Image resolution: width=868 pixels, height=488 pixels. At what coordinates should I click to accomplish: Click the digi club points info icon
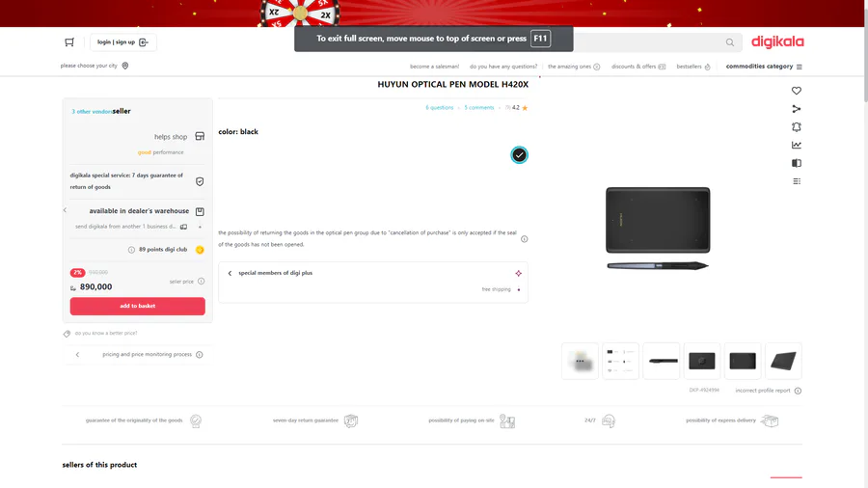pyautogui.click(x=131, y=250)
